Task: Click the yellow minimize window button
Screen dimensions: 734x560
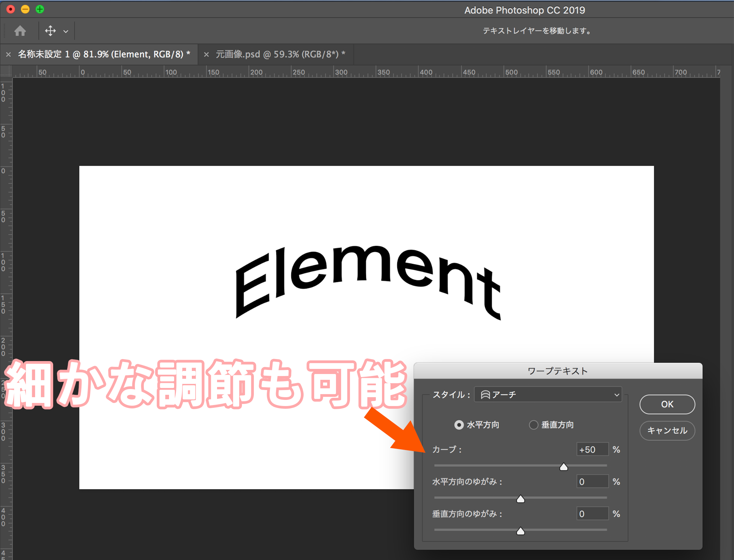Action: (25, 9)
